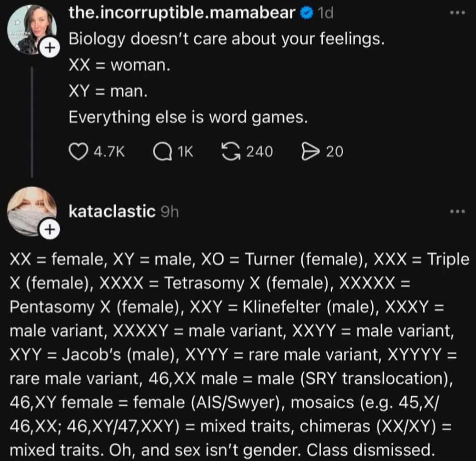Repost using the circular arrows icon
Screen dimensions: 476x461
point(231,152)
